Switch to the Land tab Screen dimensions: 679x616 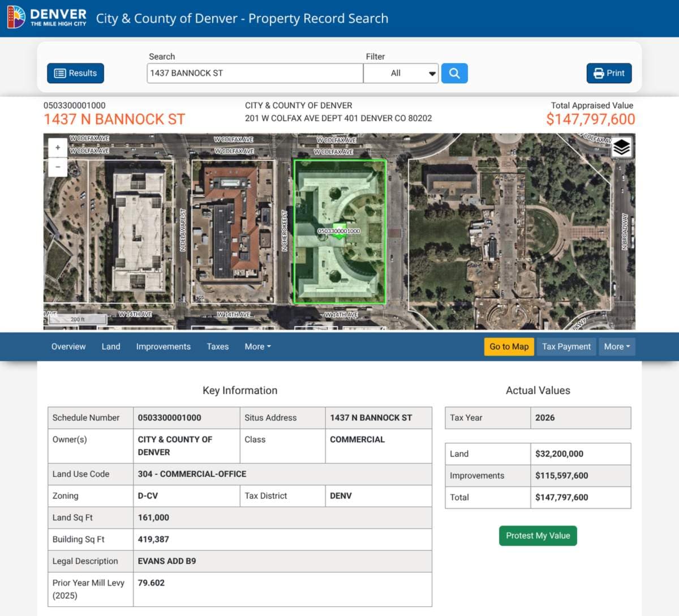tap(111, 346)
